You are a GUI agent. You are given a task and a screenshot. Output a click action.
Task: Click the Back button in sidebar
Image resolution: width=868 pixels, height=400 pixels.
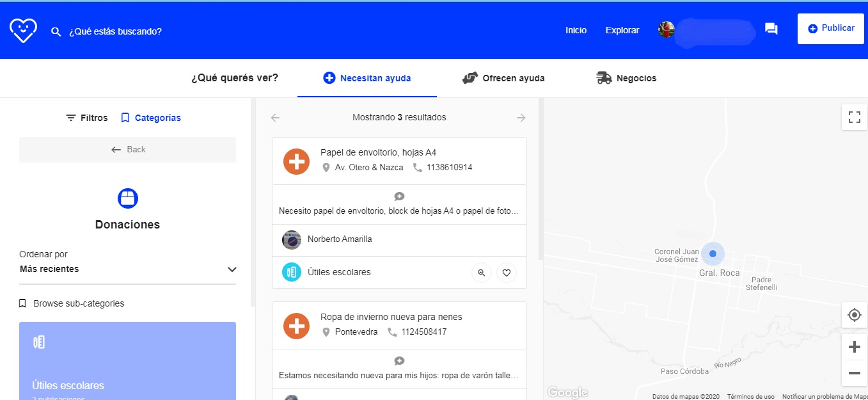[x=127, y=150]
